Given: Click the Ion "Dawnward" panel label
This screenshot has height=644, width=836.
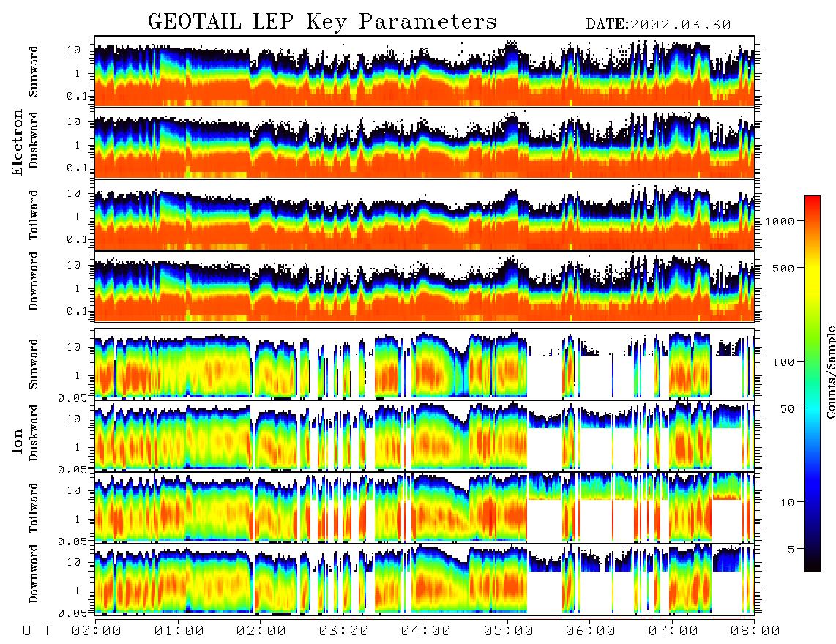Looking at the screenshot, I should click(x=34, y=574).
